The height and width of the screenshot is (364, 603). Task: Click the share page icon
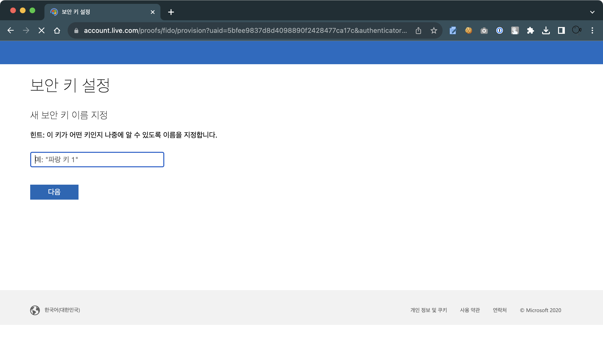(418, 30)
